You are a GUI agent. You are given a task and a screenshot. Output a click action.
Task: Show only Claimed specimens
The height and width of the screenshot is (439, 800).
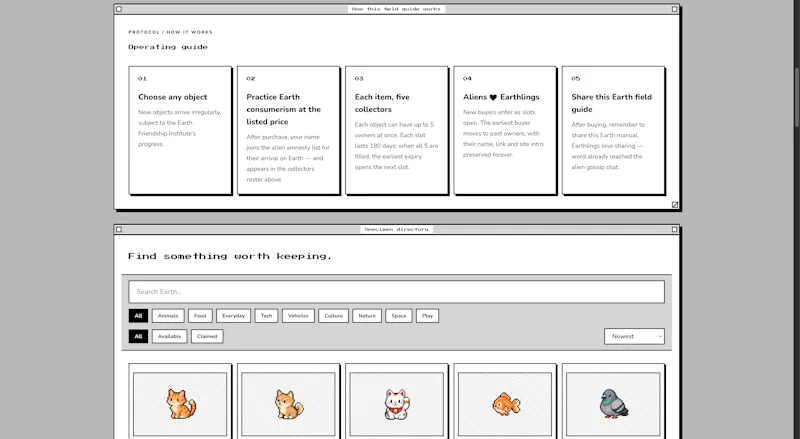207,336
